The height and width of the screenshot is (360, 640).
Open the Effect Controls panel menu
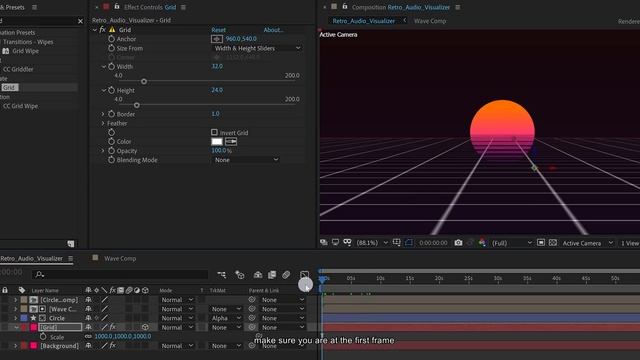point(183,7)
